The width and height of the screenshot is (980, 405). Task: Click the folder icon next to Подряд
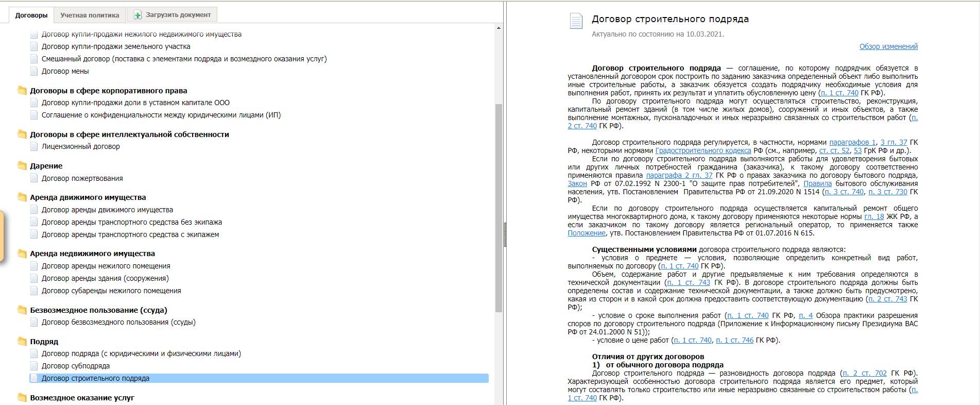pyautogui.click(x=22, y=342)
